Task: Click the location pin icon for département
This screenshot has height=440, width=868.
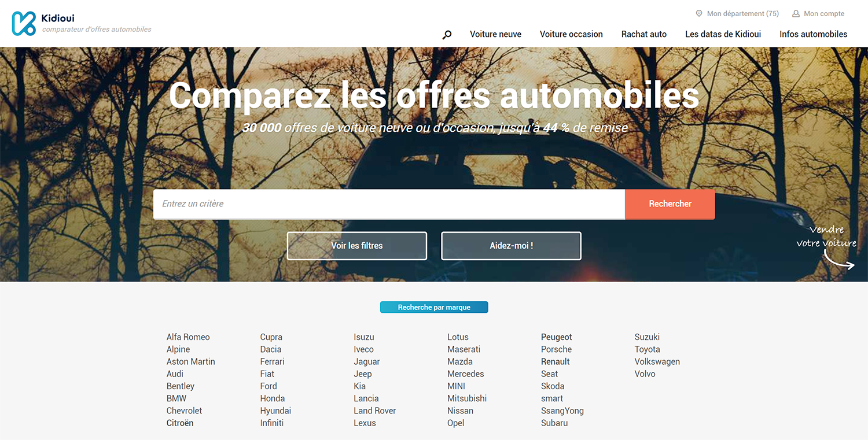Action: (x=699, y=13)
